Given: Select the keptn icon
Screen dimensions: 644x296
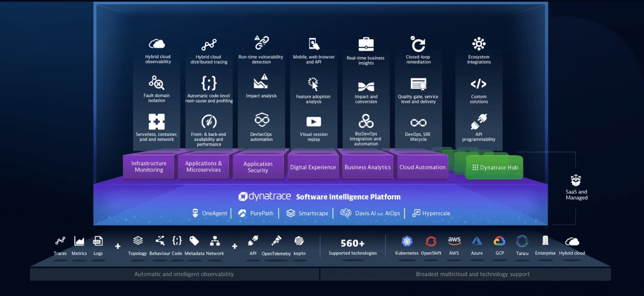Looking at the screenshot, I should (x=299, y=241).
